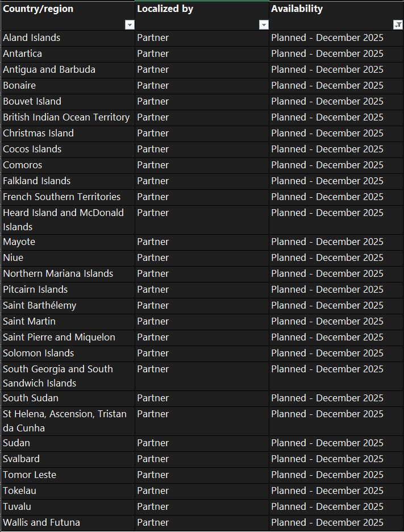Open the Country/region column filter dropdown
Viewport: 404px width, 532px height.
click(130, 25)
